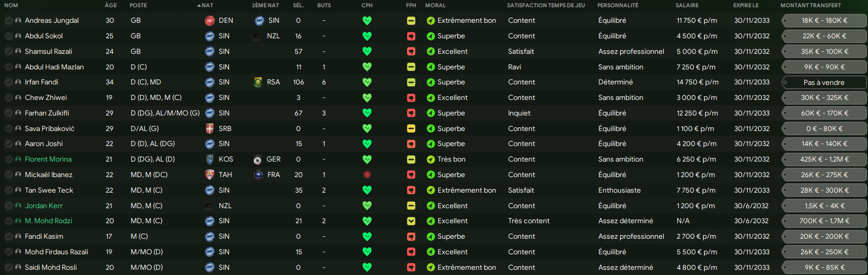Click Florent Morina's 425K € - 1,2M € value

tap(824, 160)
